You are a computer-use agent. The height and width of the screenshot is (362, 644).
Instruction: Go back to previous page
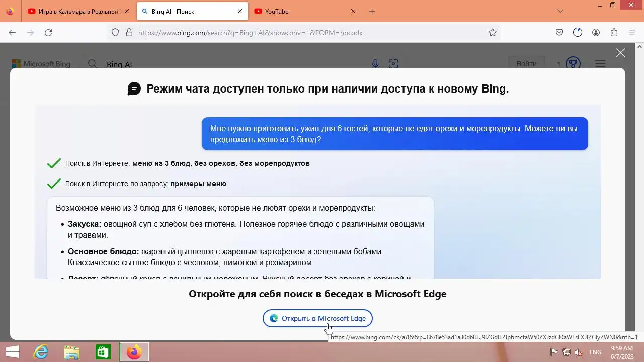coord(12,32)
